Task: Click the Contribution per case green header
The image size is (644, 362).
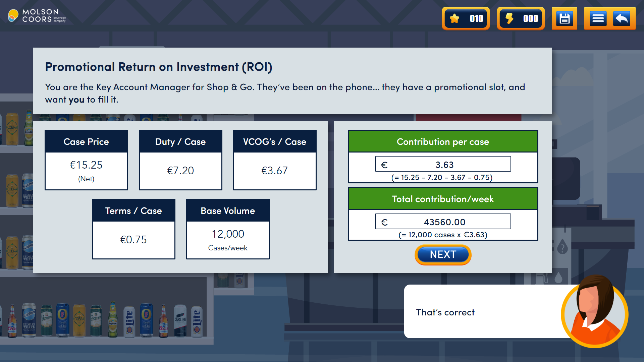Action: [x=443, y=141]
